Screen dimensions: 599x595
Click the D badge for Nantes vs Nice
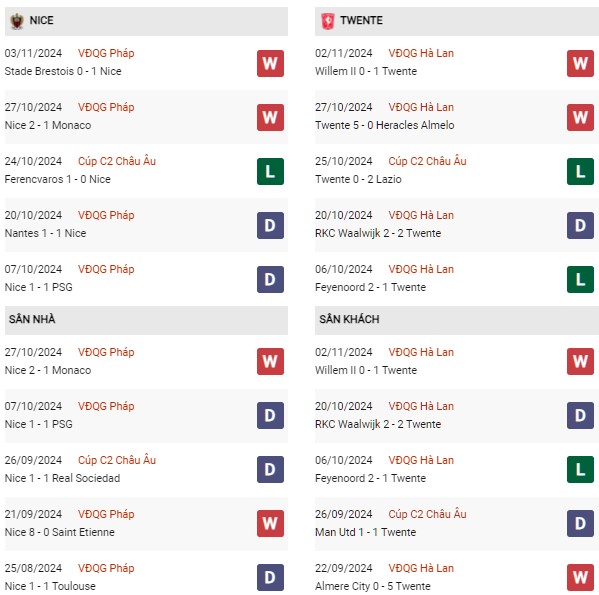point(270,225)
